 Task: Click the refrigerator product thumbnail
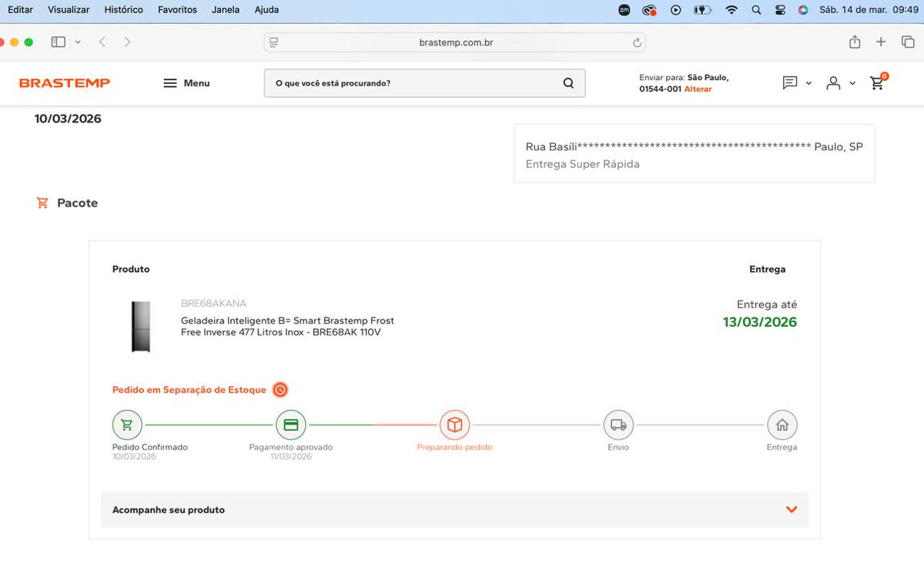(x=141, y=327)
